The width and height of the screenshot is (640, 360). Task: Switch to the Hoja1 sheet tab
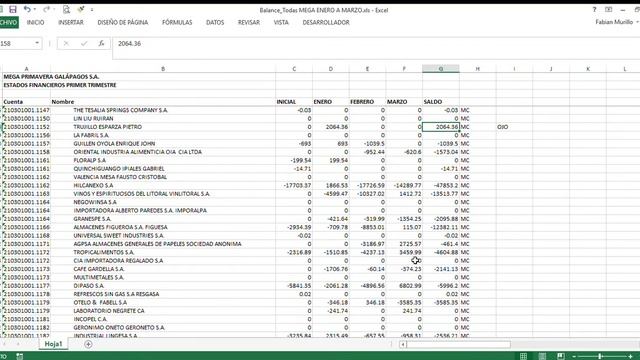53,344
